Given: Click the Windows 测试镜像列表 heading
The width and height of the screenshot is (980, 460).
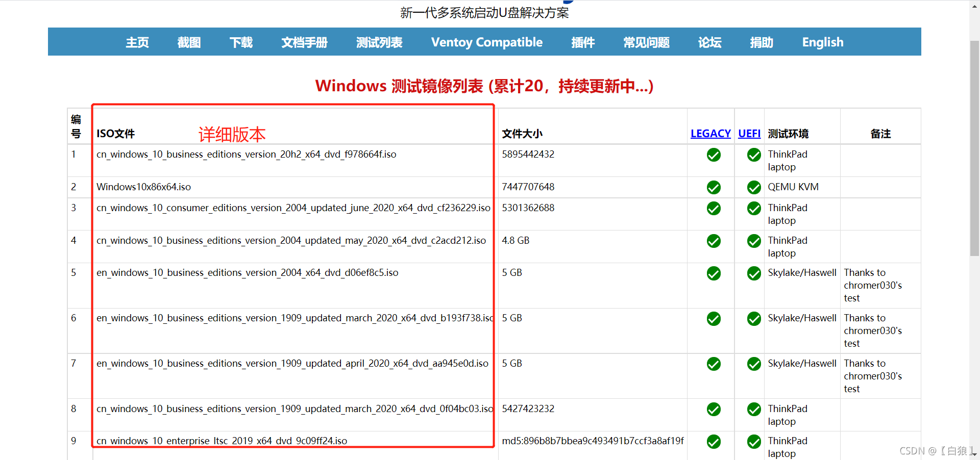Looking at the screenshot, I should (484, 86).
